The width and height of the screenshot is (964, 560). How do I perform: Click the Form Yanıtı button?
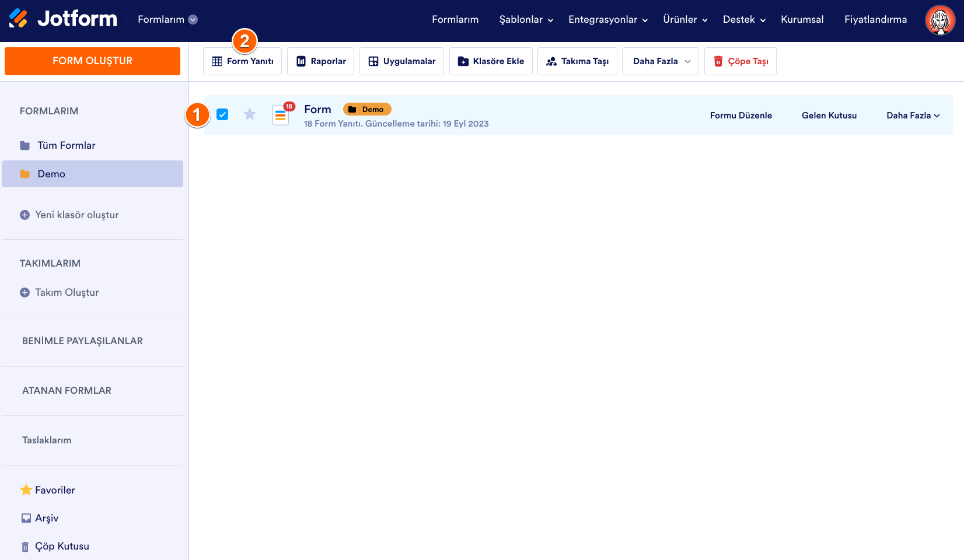242,61
